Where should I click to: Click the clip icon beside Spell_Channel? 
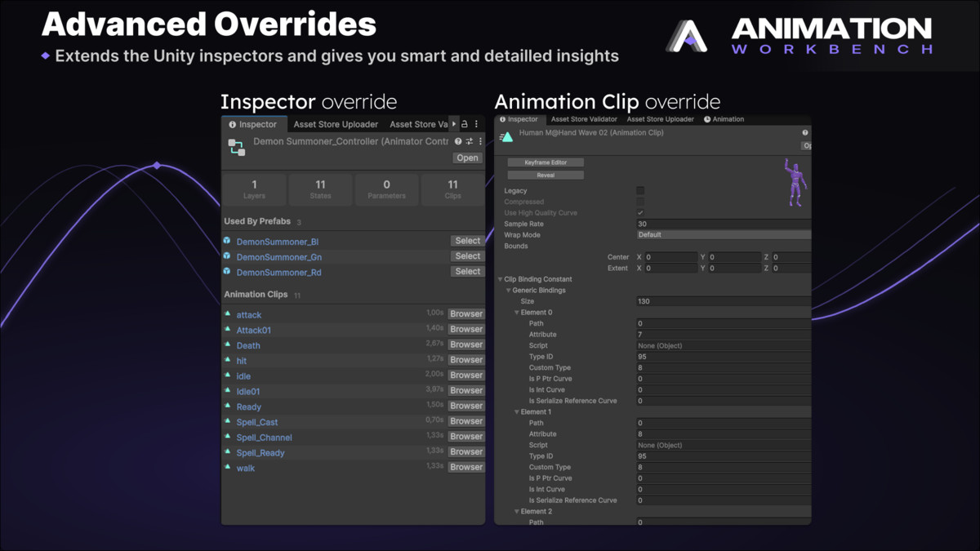click(x=228, y=437)
